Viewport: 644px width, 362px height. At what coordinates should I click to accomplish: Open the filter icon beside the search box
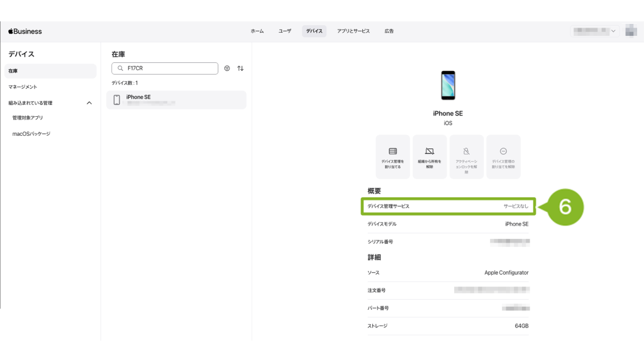point(227,69)
